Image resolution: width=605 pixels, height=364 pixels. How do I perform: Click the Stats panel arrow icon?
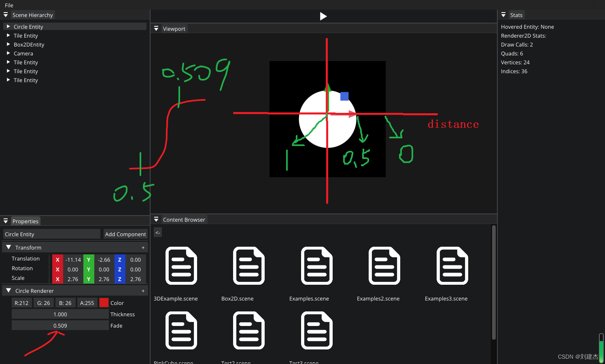point(503,15)
